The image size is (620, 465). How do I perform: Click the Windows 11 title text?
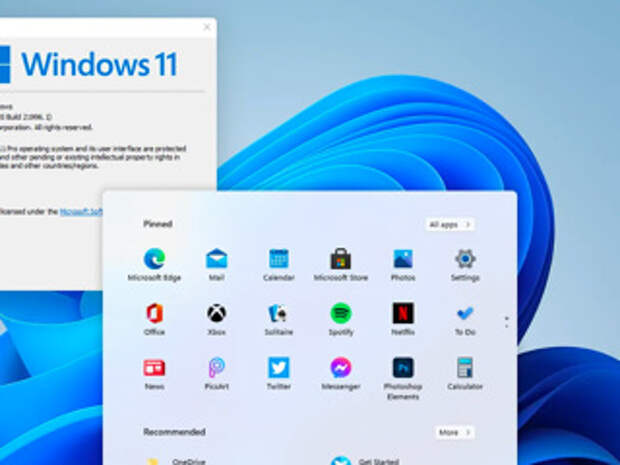99,64
